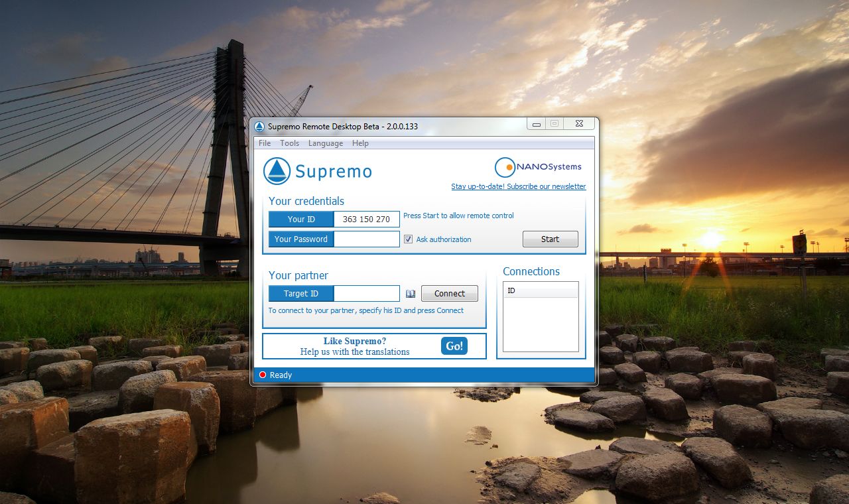Open the newsletter subscription link
This screenshot has height=504, width=849.
[x=519, y=186]
